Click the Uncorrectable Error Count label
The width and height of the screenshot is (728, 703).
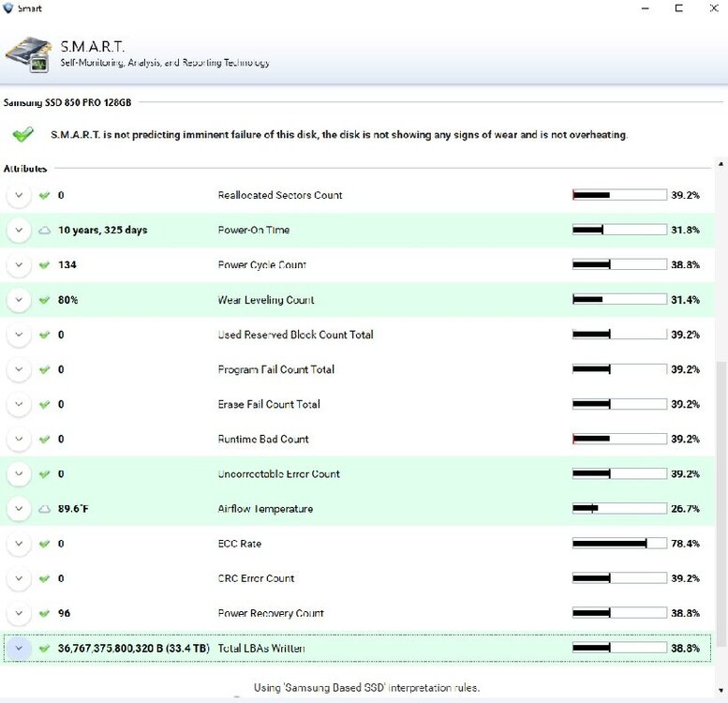point(278,473)
